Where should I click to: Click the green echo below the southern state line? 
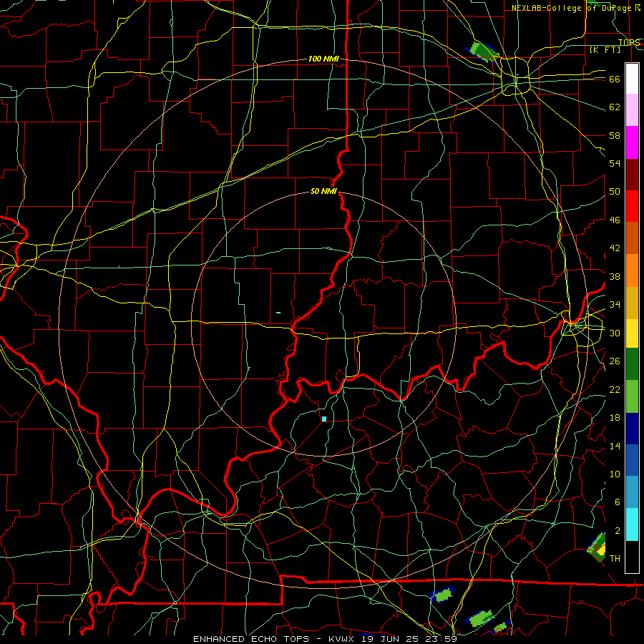[442, 595]
